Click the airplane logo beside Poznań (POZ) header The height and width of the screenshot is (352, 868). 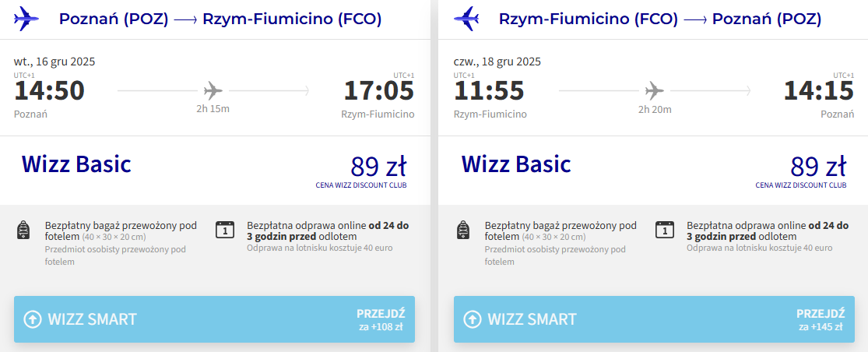coord(27,18)
